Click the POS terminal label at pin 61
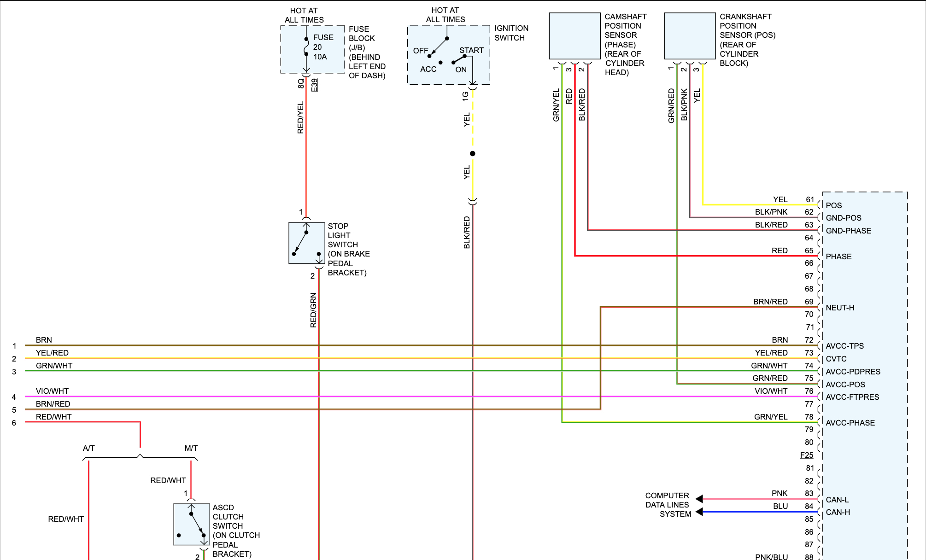 click(833, 205)
